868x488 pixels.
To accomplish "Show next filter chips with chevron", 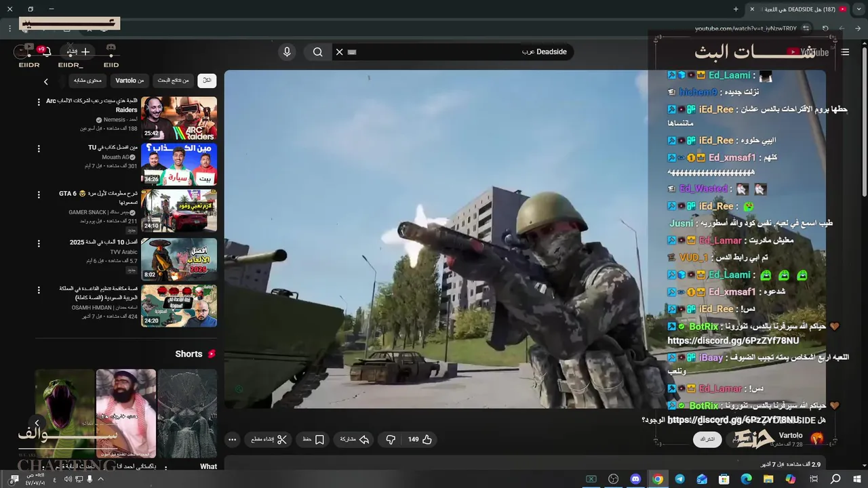I will point(45,81).
